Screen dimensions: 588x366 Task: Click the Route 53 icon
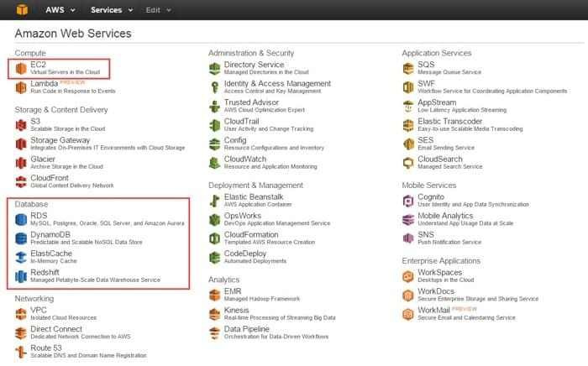(x=21, y=352)
